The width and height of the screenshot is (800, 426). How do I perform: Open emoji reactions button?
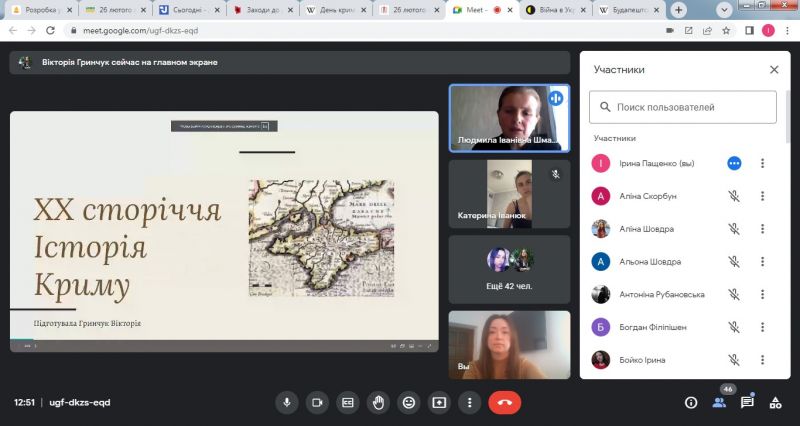409,403
